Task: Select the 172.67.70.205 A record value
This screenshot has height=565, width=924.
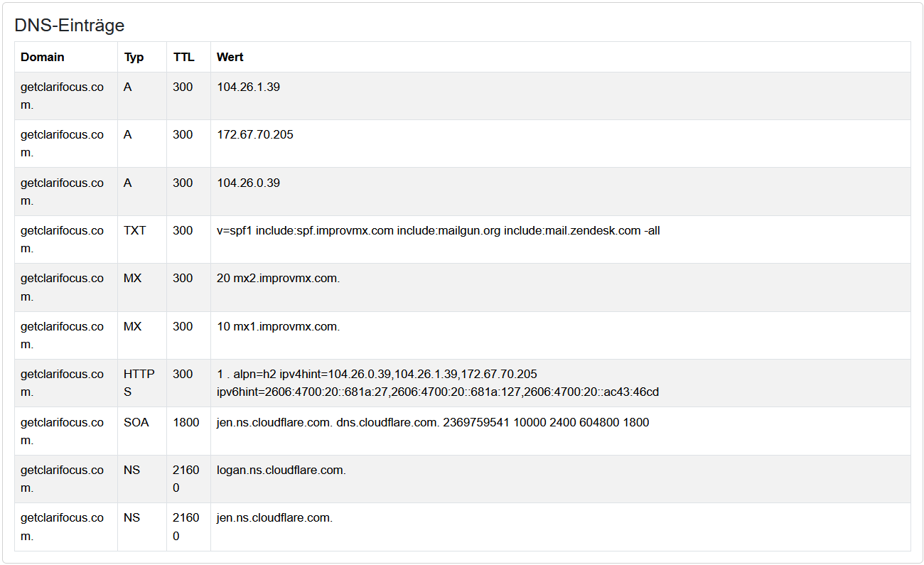Action: coord(255,134)
